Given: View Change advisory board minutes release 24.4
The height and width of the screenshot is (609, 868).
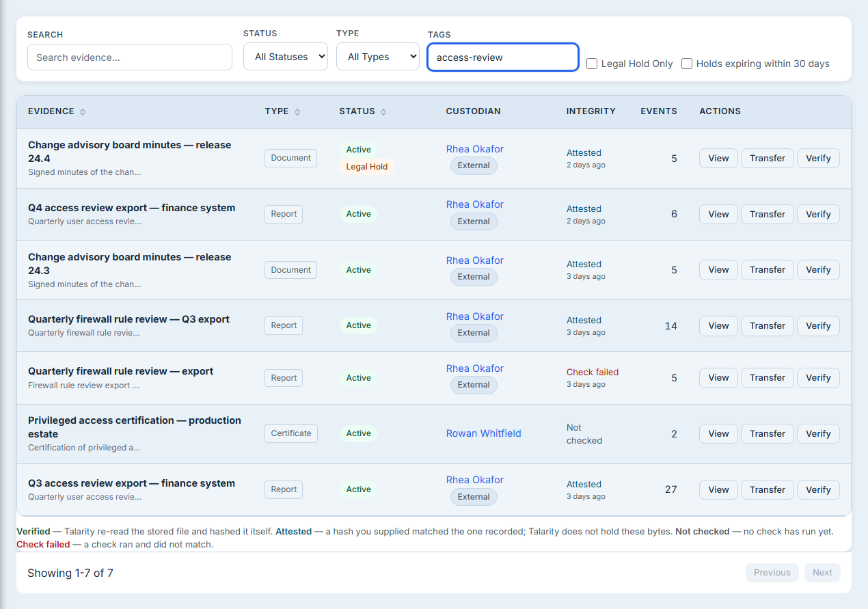Looking at the screenshot, I should click(718, 158).
